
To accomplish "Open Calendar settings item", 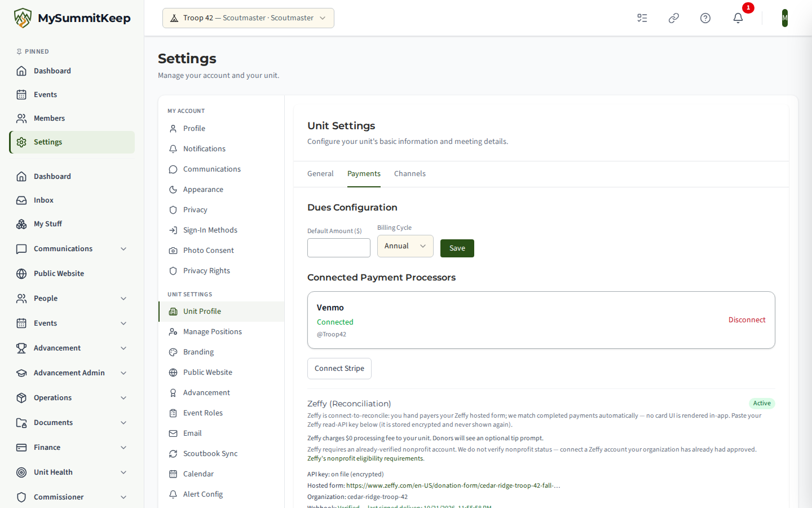I will (222, 474).
